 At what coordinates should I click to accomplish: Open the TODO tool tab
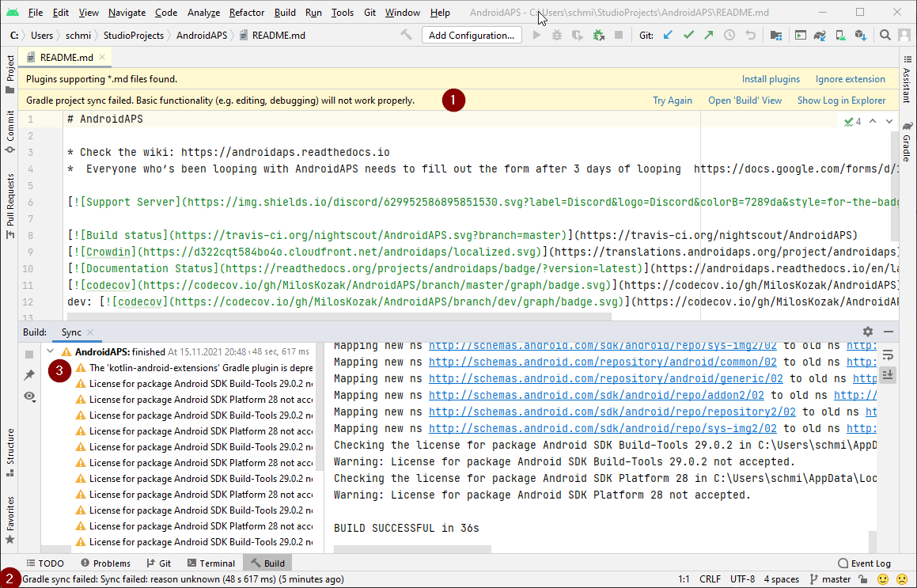[x=46, y=563]
